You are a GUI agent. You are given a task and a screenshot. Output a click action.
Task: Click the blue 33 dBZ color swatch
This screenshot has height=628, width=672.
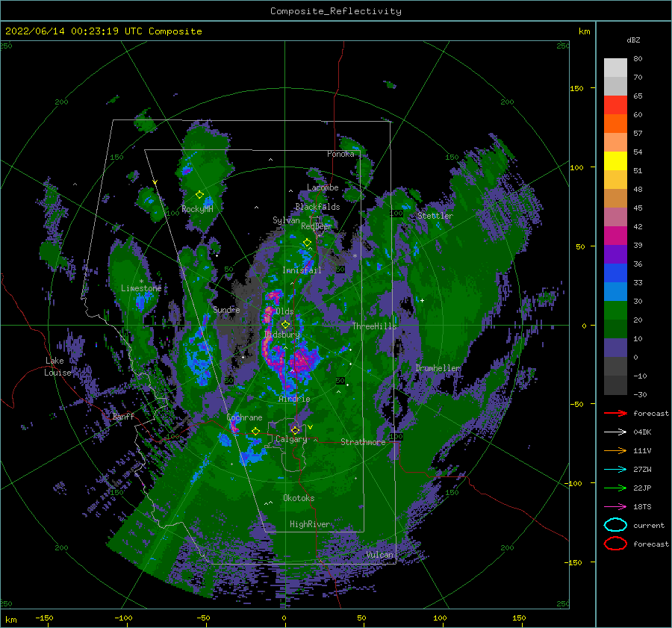coord(615,273)
